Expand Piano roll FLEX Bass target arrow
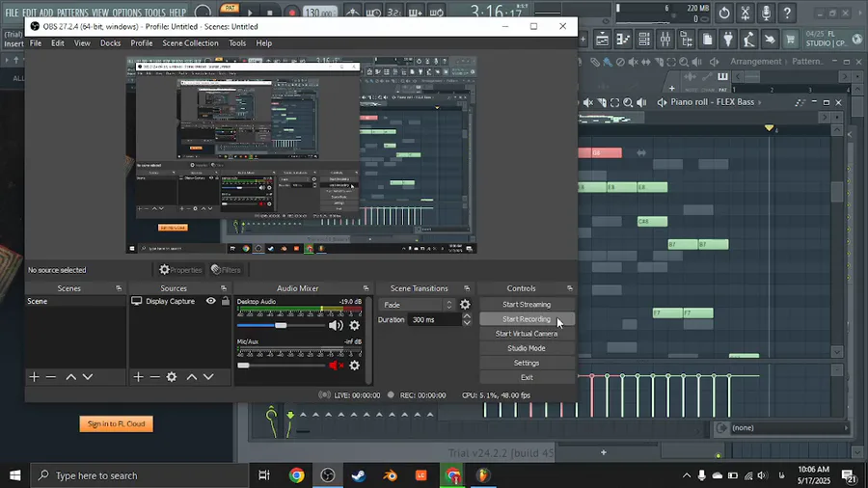This screenshot has width=868, height=488. click(x=759, y=102)
